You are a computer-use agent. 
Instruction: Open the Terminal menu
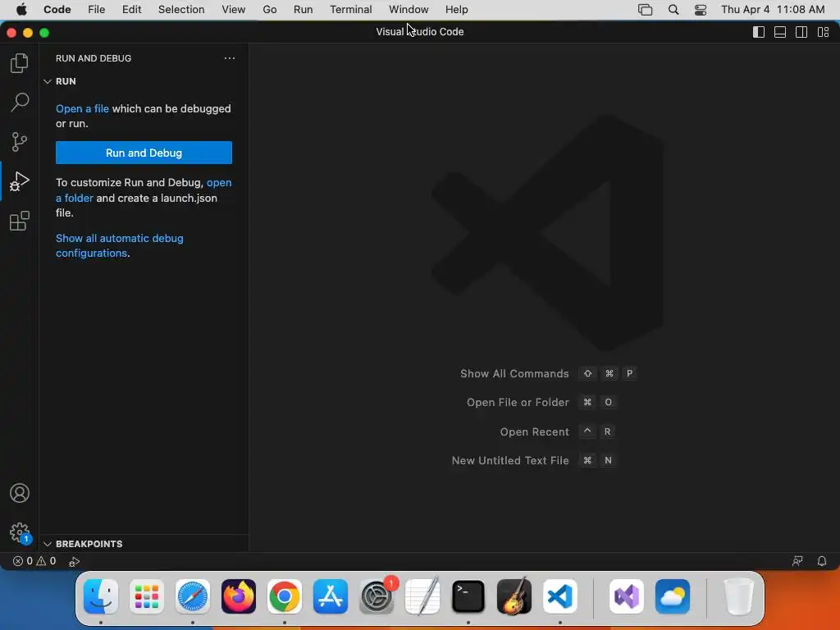click(350, 10)
